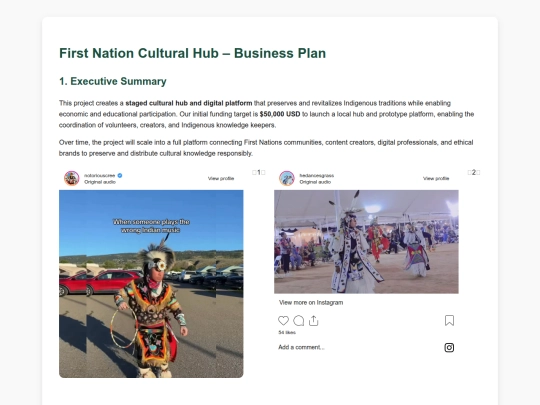Click Original audio on the second post
Image resolution: width=540 pixels, height=405 pixels.
pyautogui.click(x=315, y=182)
